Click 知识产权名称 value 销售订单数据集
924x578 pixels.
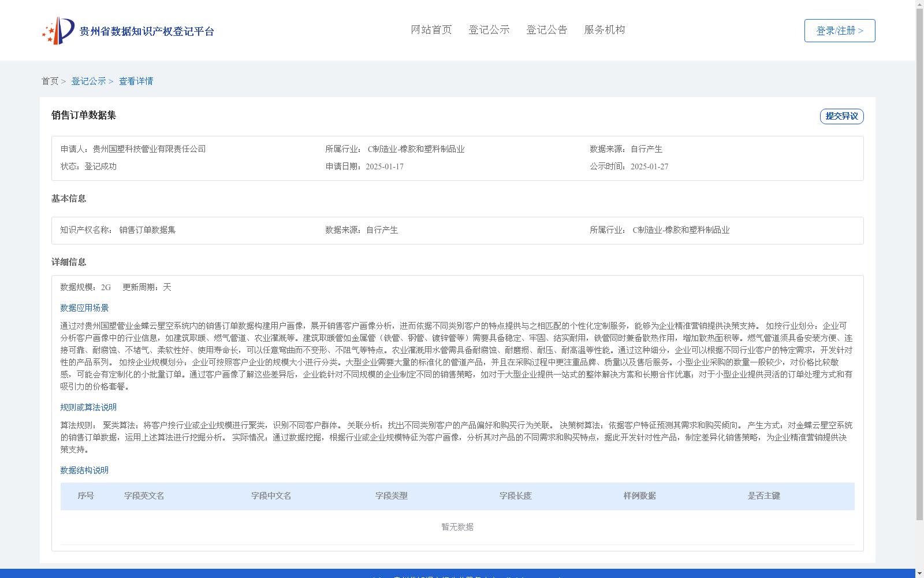tap(147, 230)
